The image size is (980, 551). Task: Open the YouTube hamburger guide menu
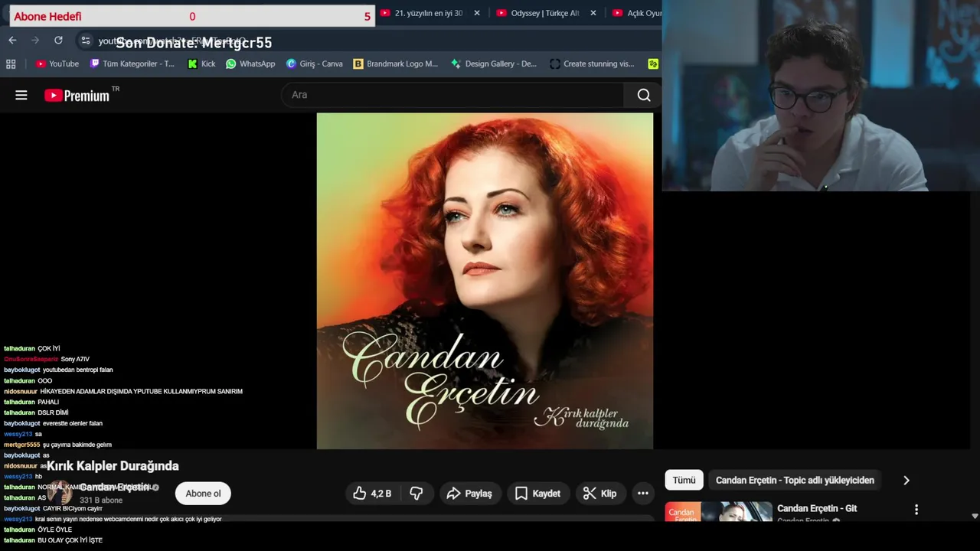click(x=21, y=95)
